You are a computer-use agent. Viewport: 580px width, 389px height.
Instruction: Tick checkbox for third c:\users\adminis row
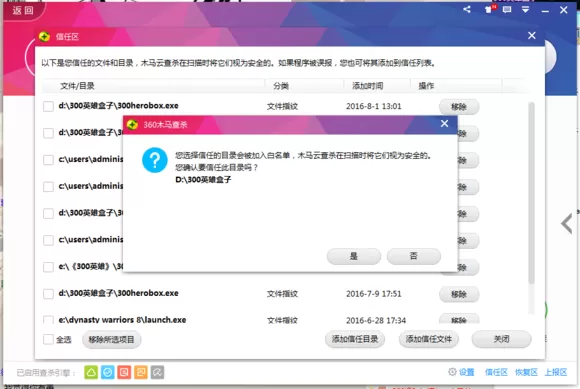pyautogui.click(x=48, y=240)
